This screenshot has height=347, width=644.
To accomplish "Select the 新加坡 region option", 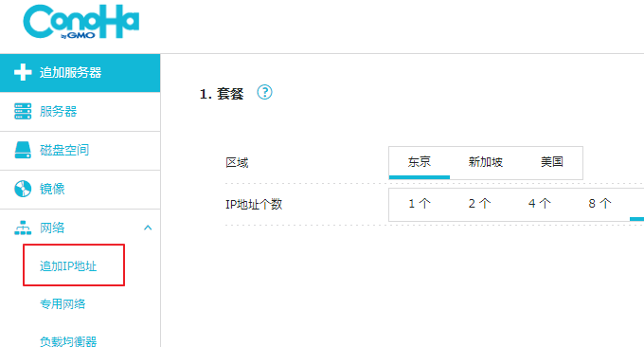I will (486, 162).
